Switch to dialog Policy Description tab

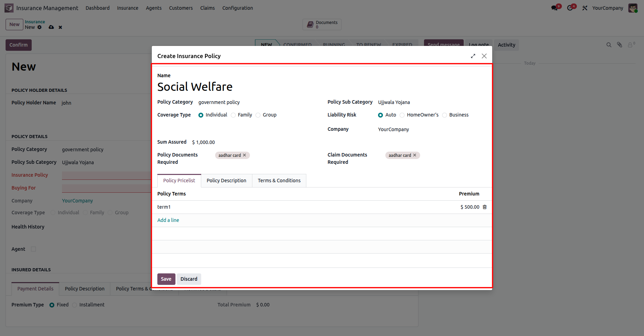[x=226, y=181]
